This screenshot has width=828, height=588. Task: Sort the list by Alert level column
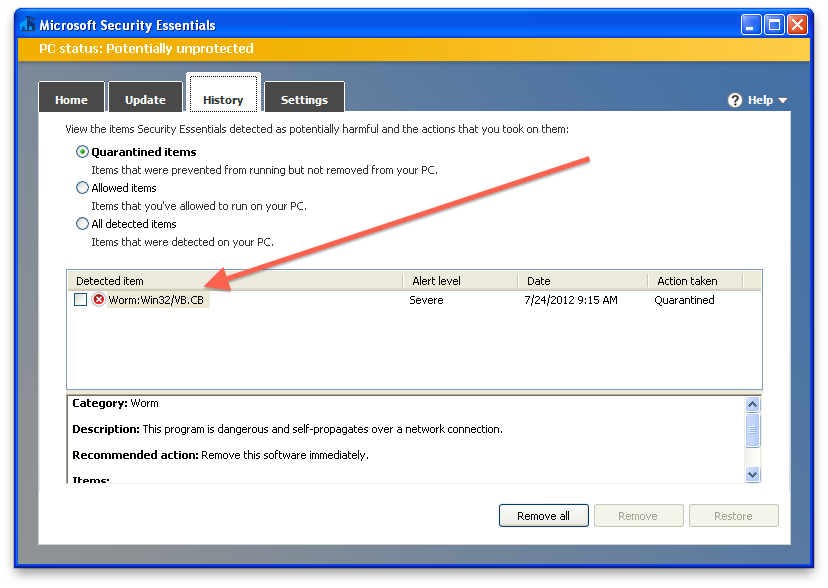point(460,281)
